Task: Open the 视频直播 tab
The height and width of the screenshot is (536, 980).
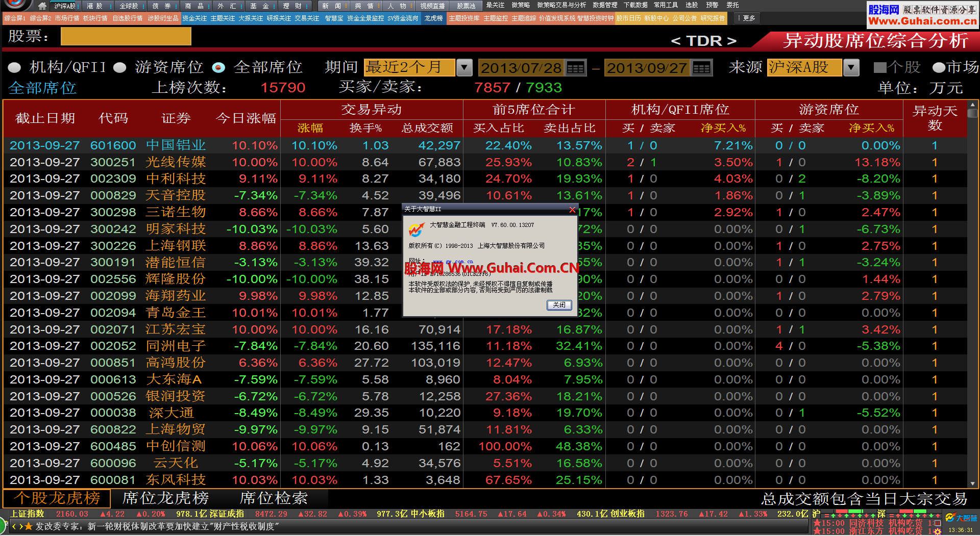Action: pos(432,6)
